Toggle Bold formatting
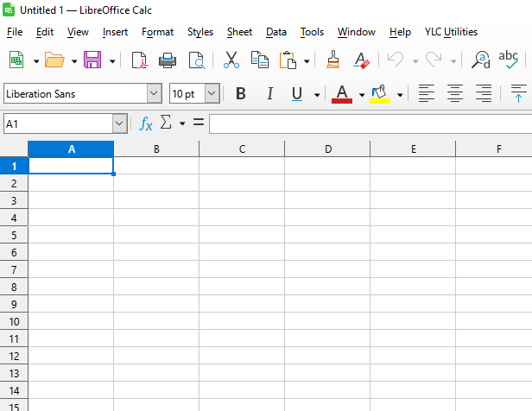 (x=241, y=93)
